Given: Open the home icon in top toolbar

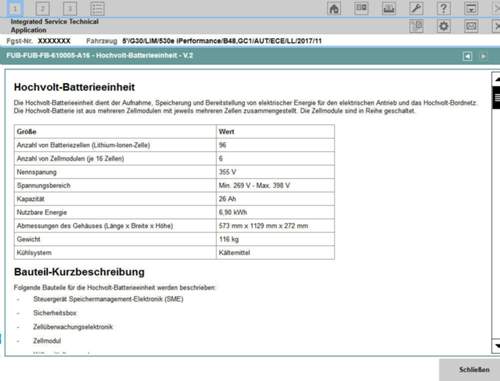Looking at the screenshot, I should coord(334,8).
